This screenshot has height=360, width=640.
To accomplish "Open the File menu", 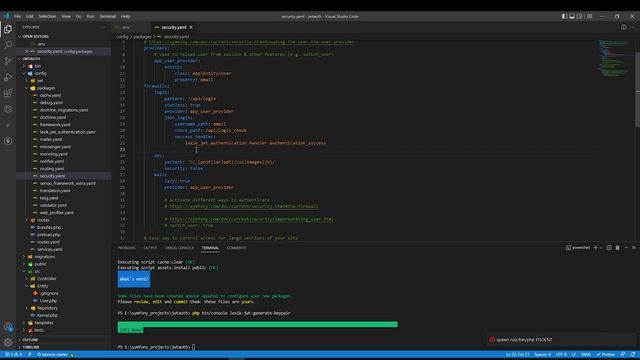I will point(17,16).
